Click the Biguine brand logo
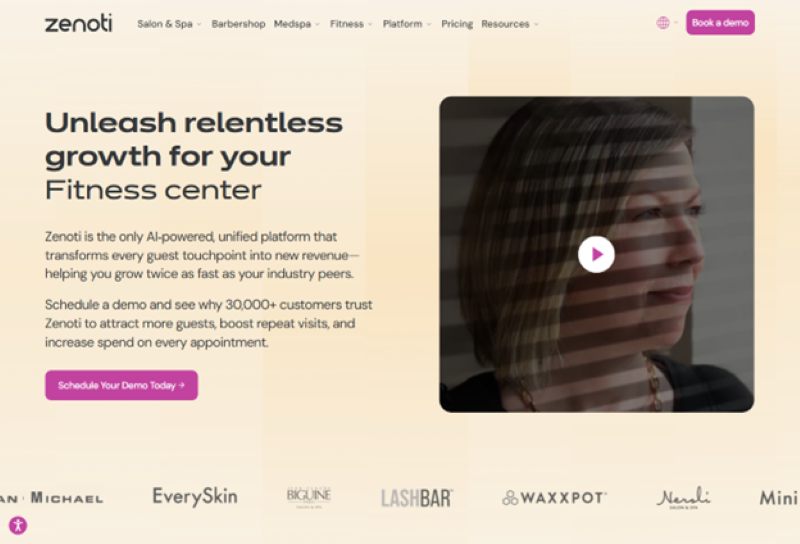The image size is (800, 544). [309, 497]
